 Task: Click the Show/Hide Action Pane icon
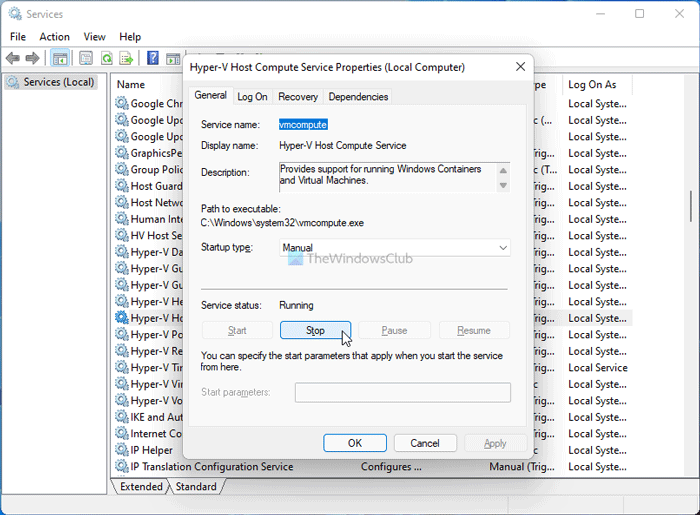click(x=173, y=58)
